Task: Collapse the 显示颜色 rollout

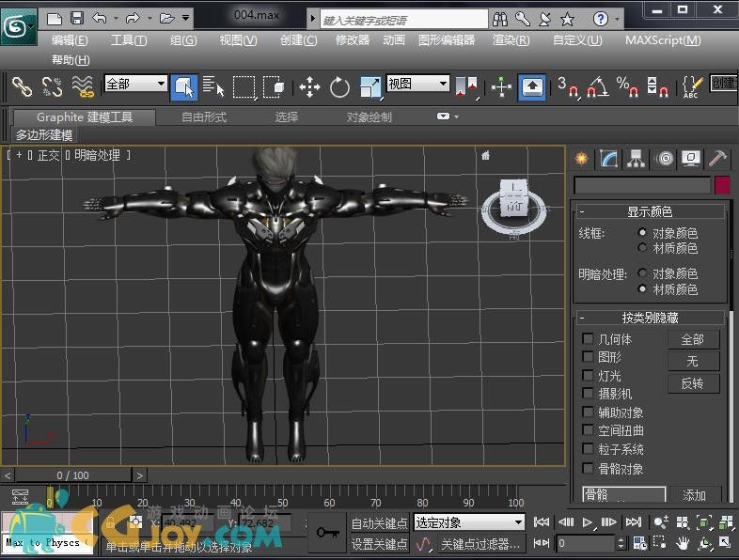Action: (x=649, y=212)
